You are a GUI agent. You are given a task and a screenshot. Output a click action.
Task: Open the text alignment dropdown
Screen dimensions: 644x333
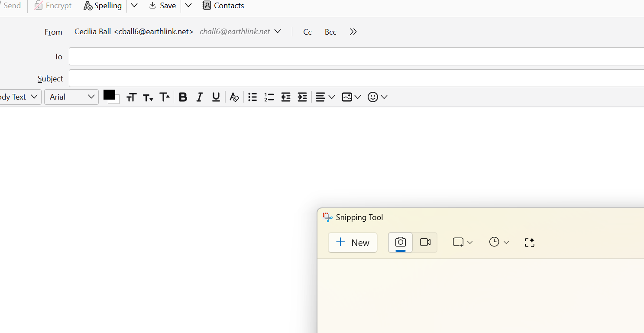(x=325, y=97)
